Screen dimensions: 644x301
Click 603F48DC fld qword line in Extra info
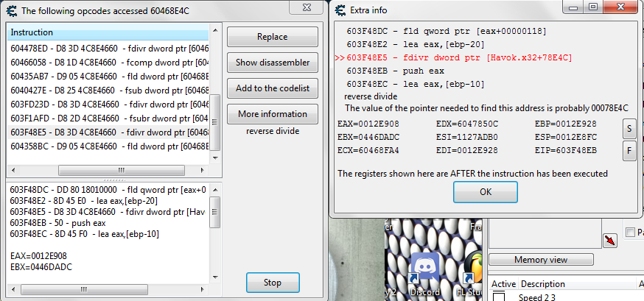click(x=447, y=31)
